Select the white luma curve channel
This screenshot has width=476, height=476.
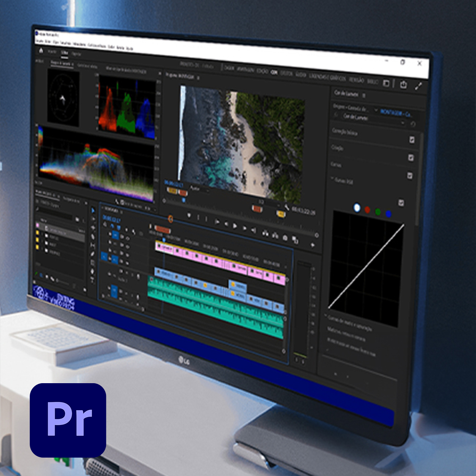click(357, 207)
